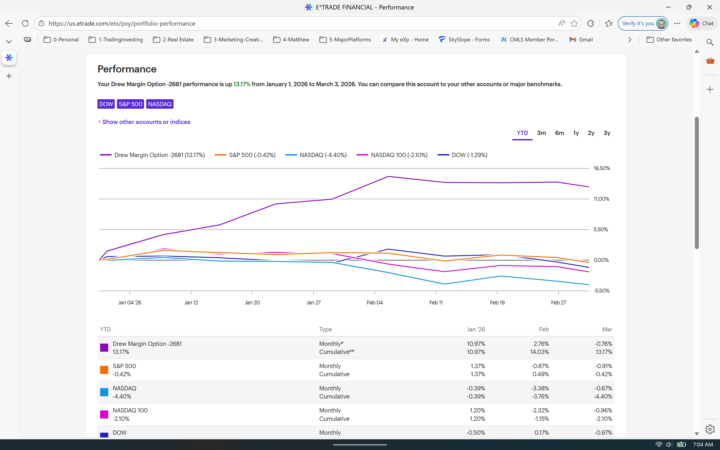Click the purple Drew Margin Option swatch
Viewport: 720px width, 450px height.
click(104, 348)
